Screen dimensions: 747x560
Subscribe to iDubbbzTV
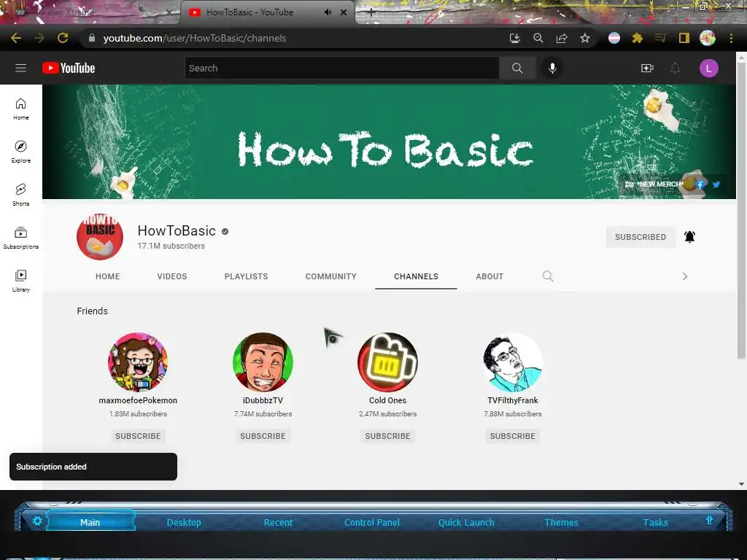pyautogui.click(x=263, y=436)
